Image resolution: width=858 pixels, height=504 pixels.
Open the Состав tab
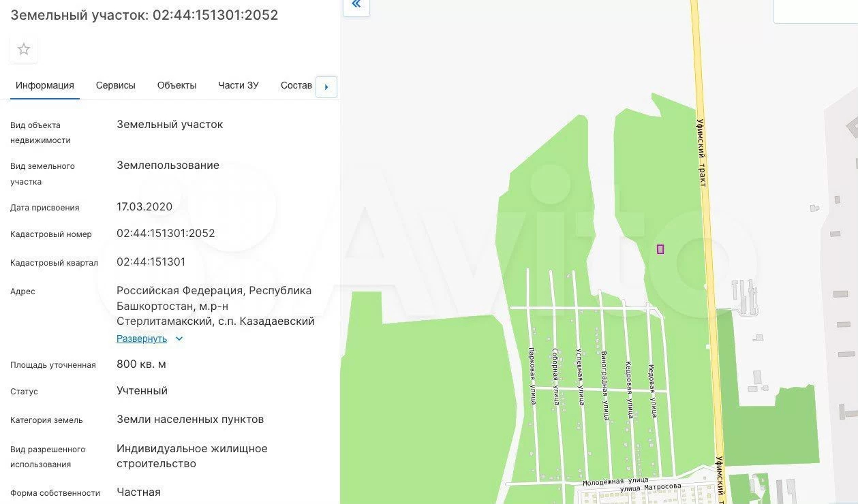click(296, 85)
